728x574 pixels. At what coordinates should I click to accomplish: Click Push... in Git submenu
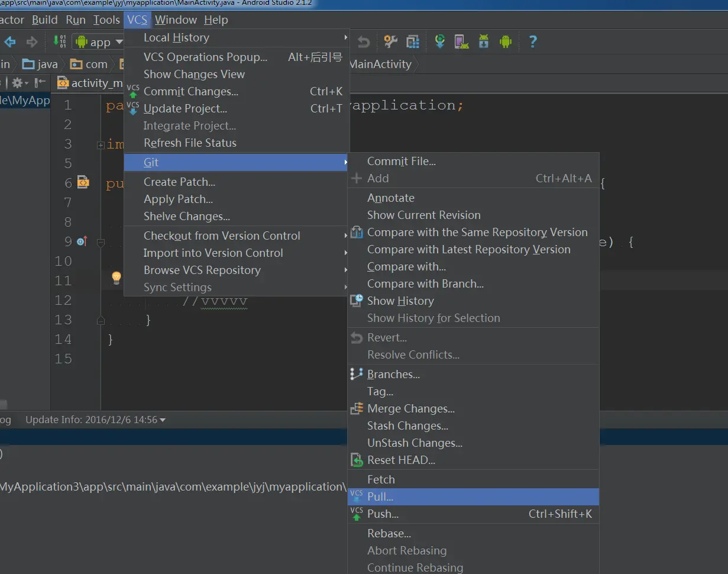point(473,514)
